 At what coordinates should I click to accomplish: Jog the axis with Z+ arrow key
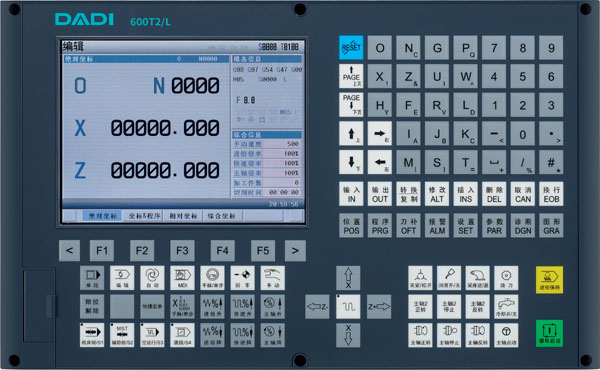pyautogui.click(x=379, y=306)
